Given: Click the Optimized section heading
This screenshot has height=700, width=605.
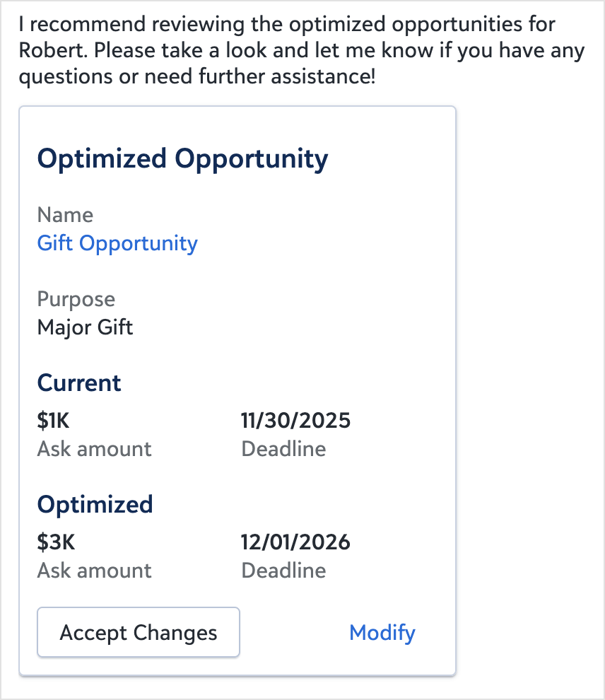Looking at the screenshot, I should point(95,504).
